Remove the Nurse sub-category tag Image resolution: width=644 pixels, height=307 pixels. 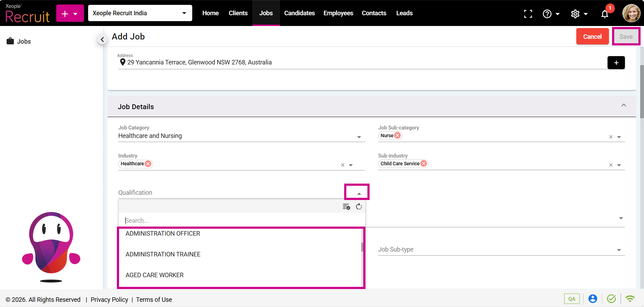click(x=398, y=135)
